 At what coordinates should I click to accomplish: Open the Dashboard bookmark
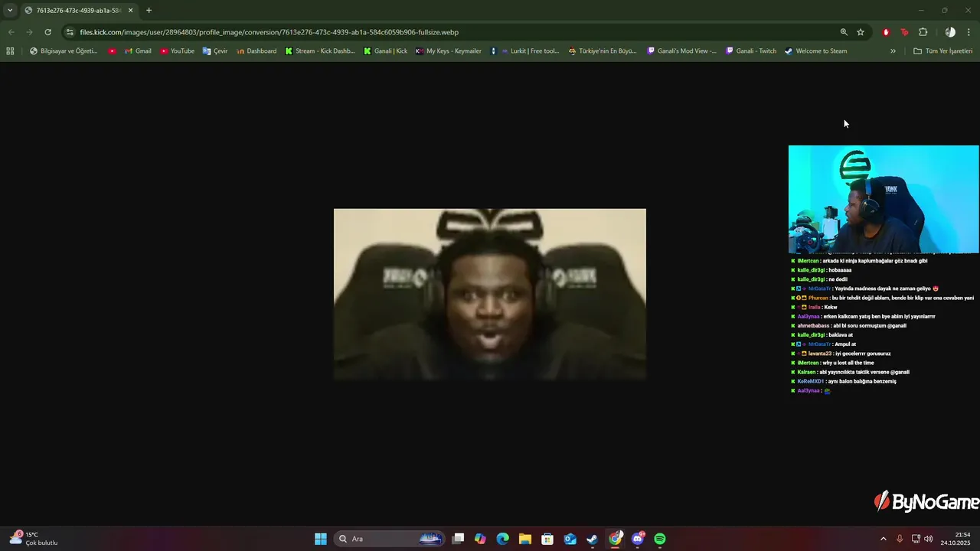tap(256, 51)
